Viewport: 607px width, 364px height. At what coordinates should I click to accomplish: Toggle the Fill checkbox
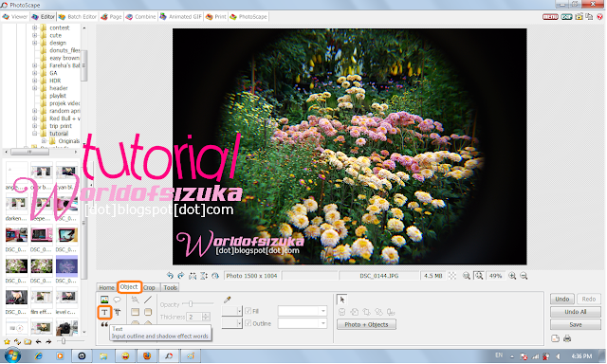coord(248,311)
